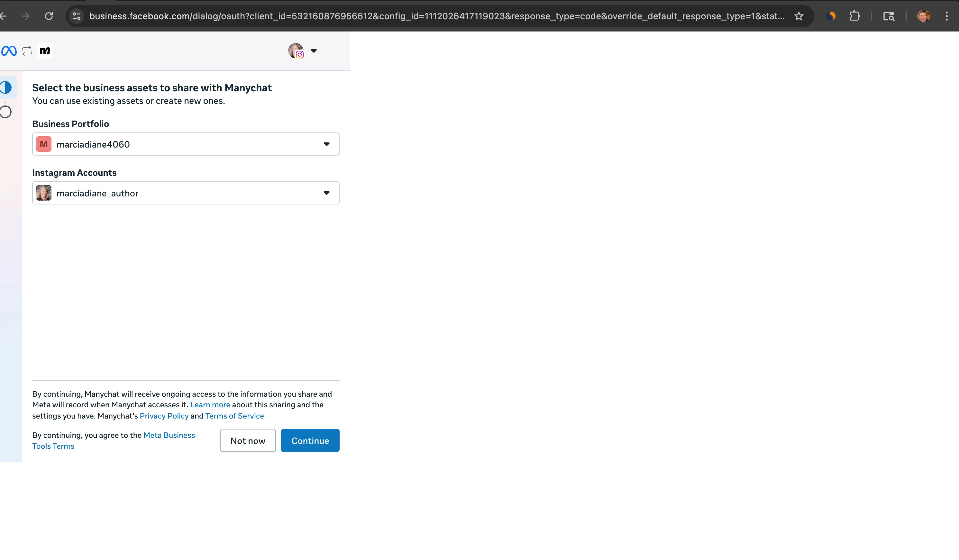Open Manychat's Privacy Policy link
This screenshot has height=560, width=959.
pos(164,416)
